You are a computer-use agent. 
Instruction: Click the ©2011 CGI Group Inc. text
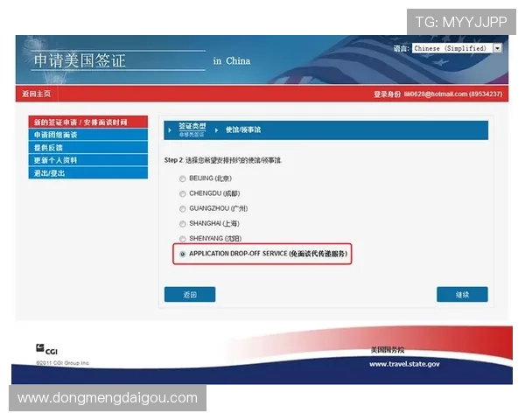pyautogui.click(x=63, y=363)
